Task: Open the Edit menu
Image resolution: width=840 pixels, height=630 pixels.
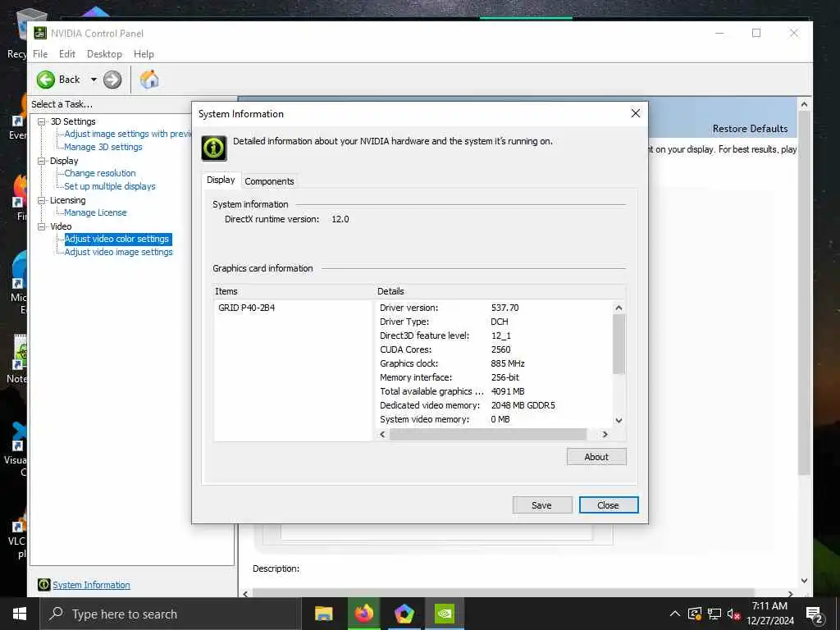Action: click(67, 54)
